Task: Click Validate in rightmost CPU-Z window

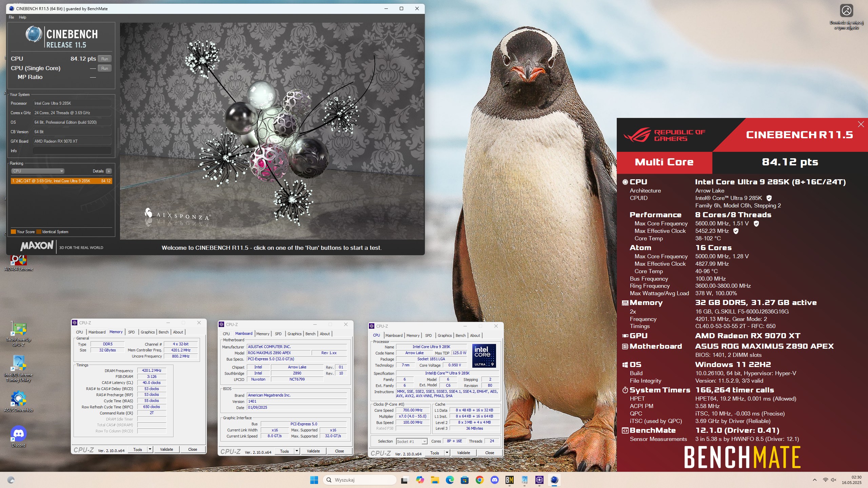Action: pyautogui.click(x=463, y=453)
